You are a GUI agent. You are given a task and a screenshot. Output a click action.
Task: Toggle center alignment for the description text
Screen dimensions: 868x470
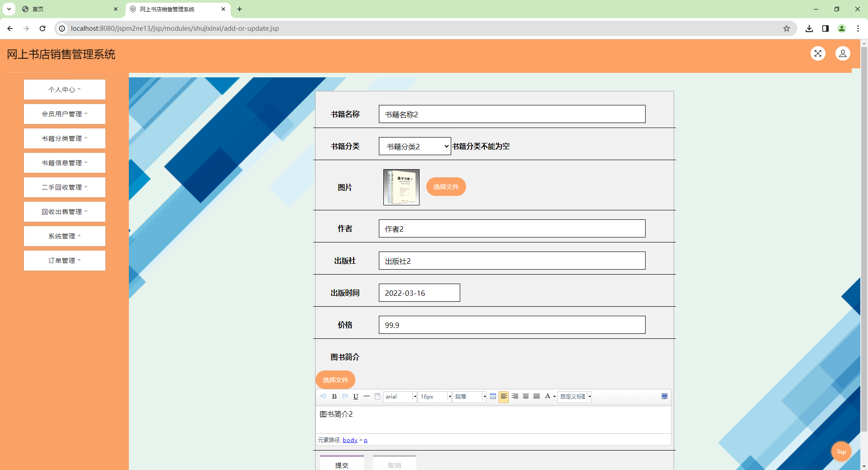pyautogui.click(x=525, y=397)
